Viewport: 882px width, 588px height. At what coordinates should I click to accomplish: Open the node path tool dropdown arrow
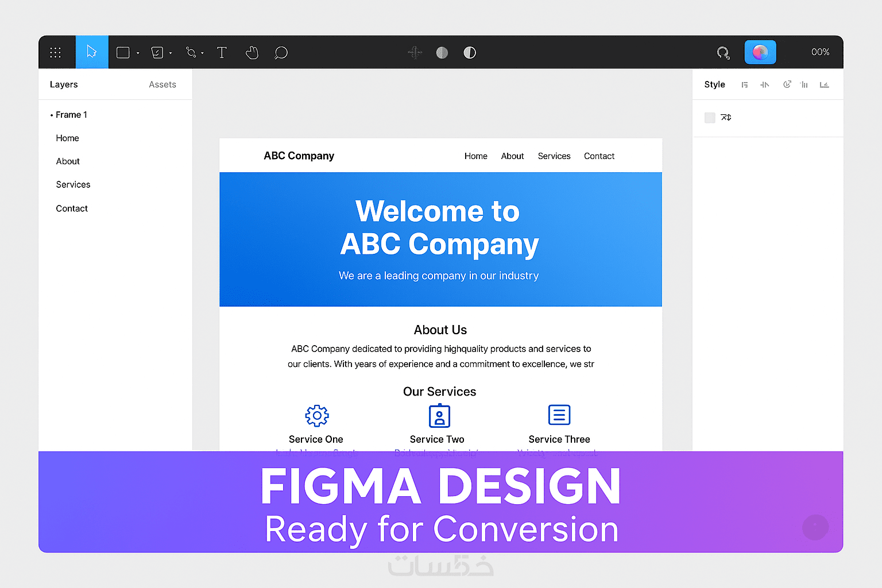click(202, 53)
